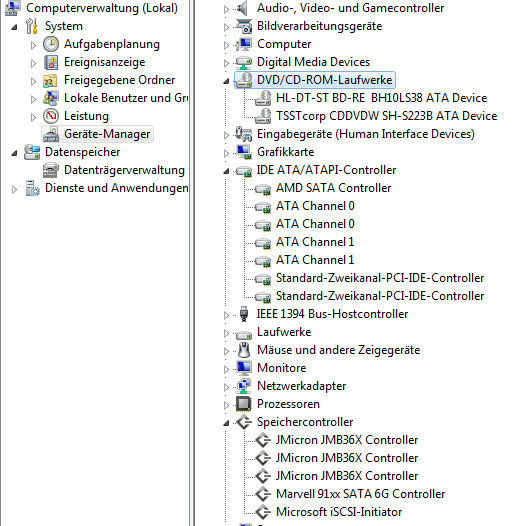
Task: Click the Monitore icon
Action: click(244, 368)
